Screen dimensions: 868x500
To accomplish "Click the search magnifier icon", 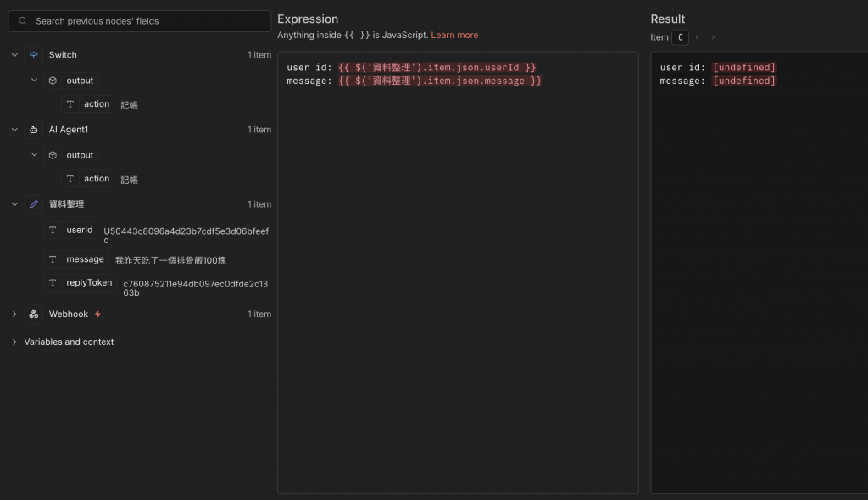I will pos(23,21).
